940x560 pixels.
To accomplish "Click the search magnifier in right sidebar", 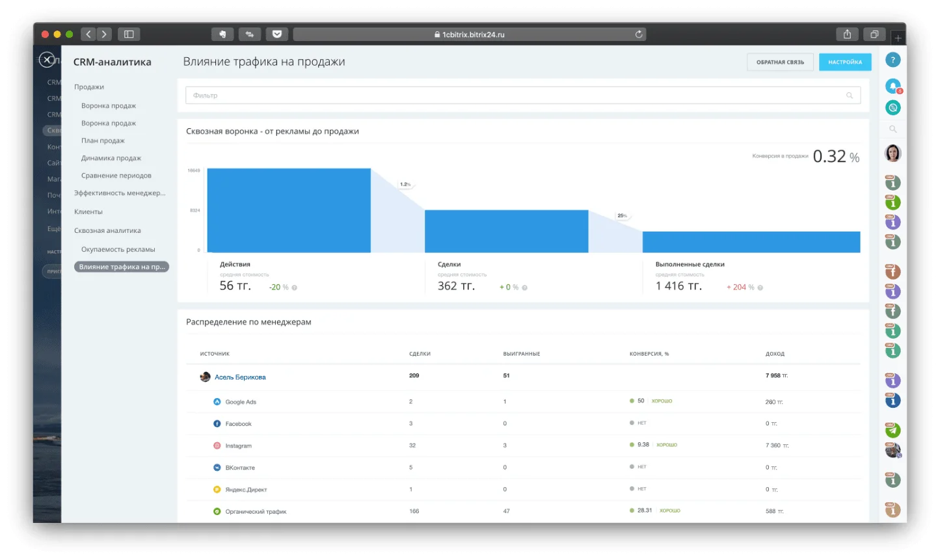I will tap(893, 129).
